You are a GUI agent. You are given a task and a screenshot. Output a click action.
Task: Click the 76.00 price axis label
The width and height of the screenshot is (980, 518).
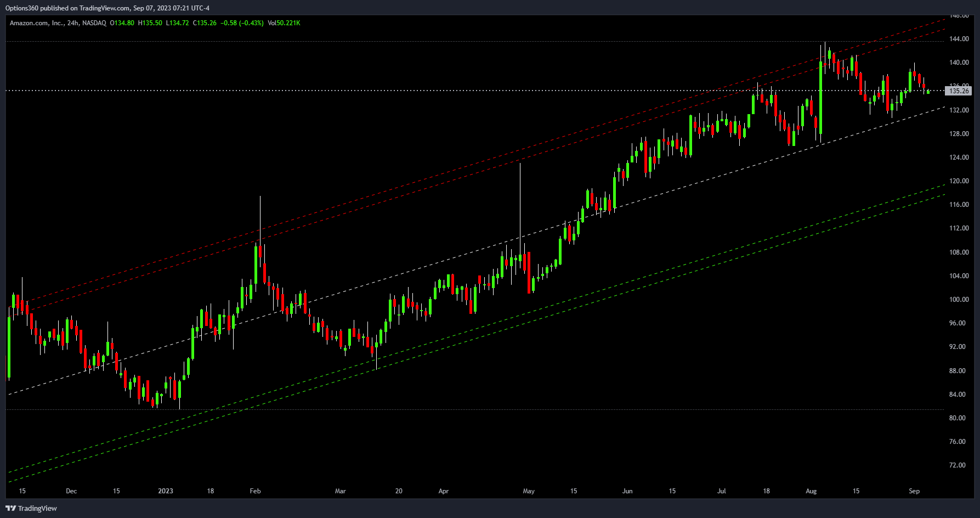(957, 442)
